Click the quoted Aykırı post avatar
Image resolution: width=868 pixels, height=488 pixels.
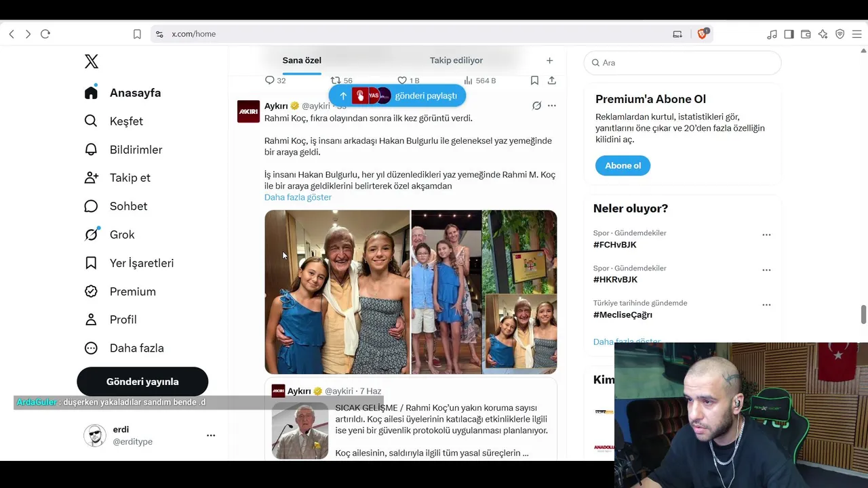(278, 391)
